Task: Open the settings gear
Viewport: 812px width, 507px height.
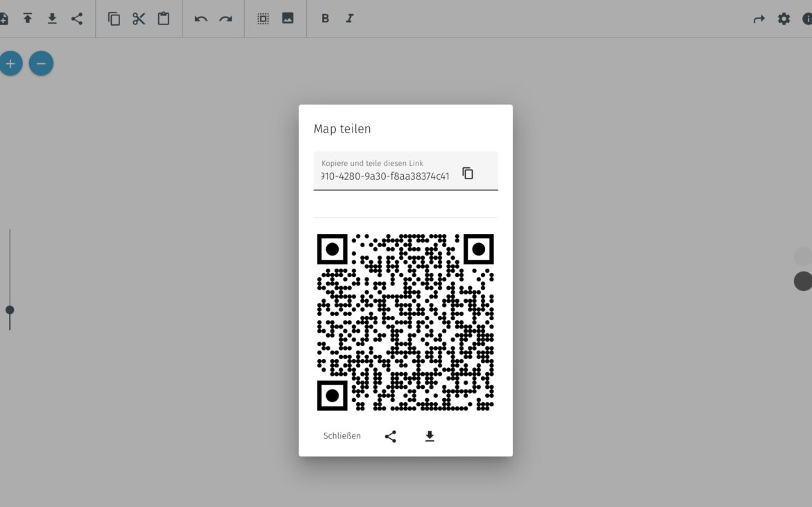Action: [784, 19]
